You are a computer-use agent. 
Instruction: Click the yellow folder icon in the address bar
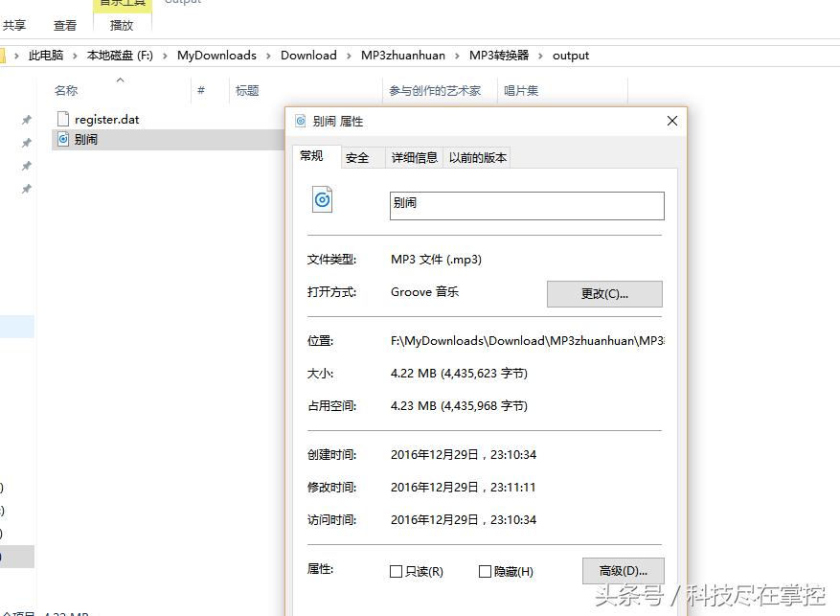pos(9,55)
